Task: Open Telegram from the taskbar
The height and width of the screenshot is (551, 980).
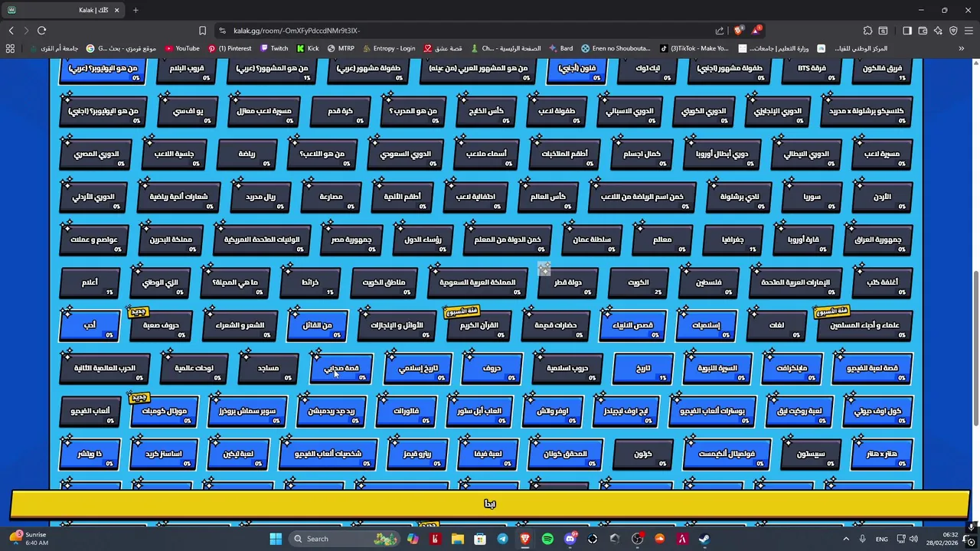Action: tap(502, 539)
